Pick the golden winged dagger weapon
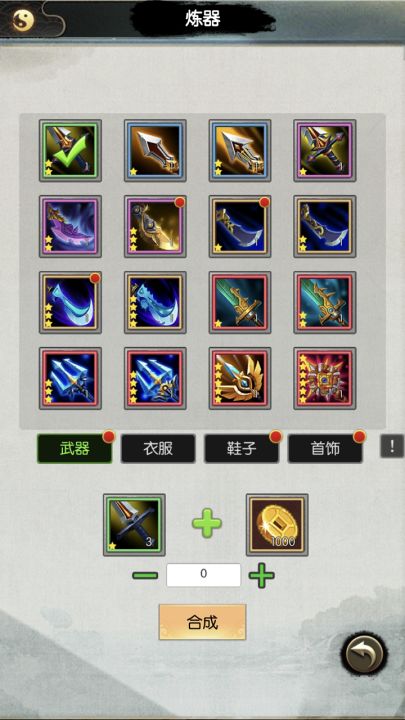405x720 pixels. (240, 378)
